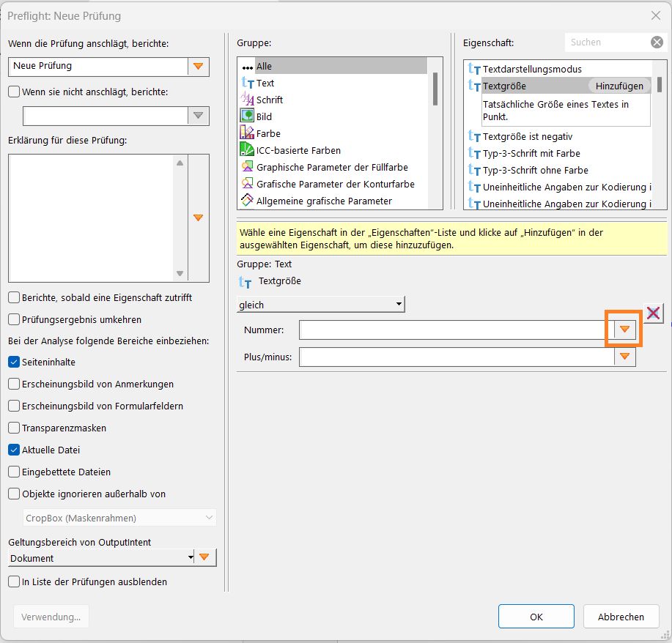
Task: Open the orange arrow beside Neue Prüfung field
Action: point(198,67)
